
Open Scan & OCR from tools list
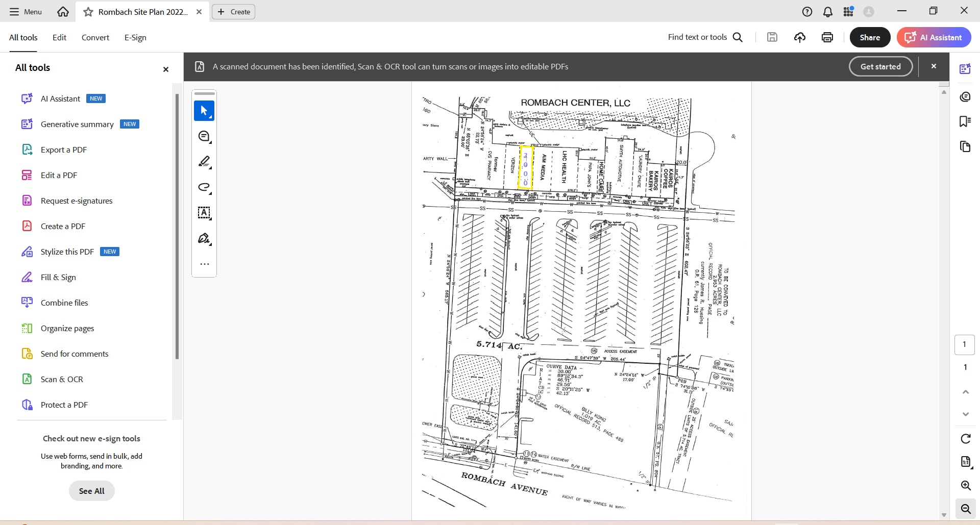(62, 379)
